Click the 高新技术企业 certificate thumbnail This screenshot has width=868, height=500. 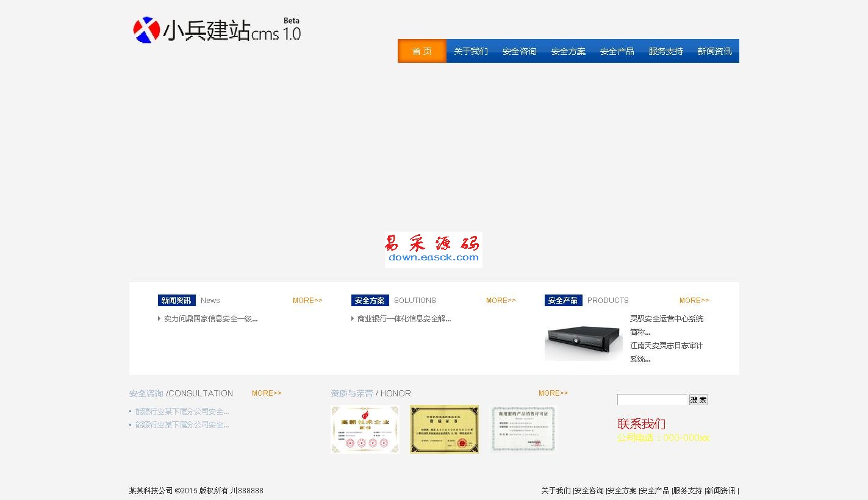click(x=365, y=429)
